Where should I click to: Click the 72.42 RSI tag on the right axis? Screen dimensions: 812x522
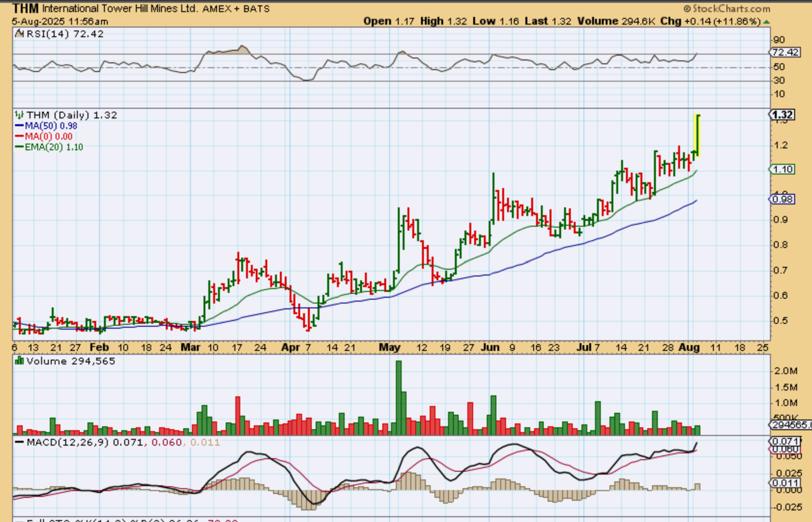(785, 52)
